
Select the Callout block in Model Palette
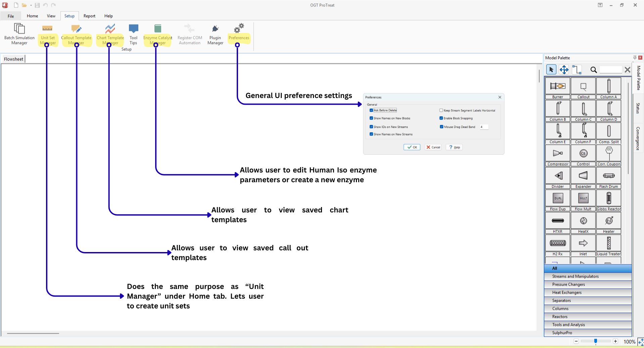pos(583,88)
